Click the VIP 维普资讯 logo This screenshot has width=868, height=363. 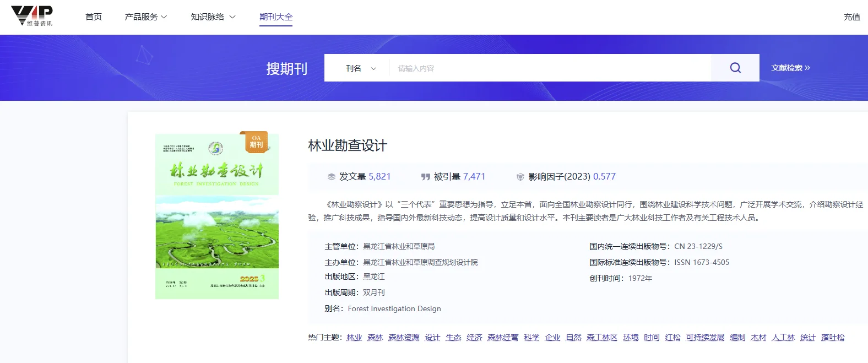(32, 16)
